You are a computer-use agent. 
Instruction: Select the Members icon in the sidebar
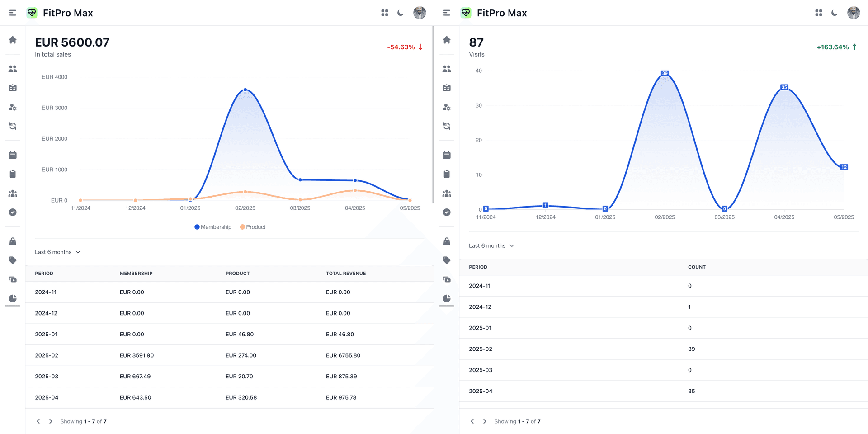[x=12, y=68]
